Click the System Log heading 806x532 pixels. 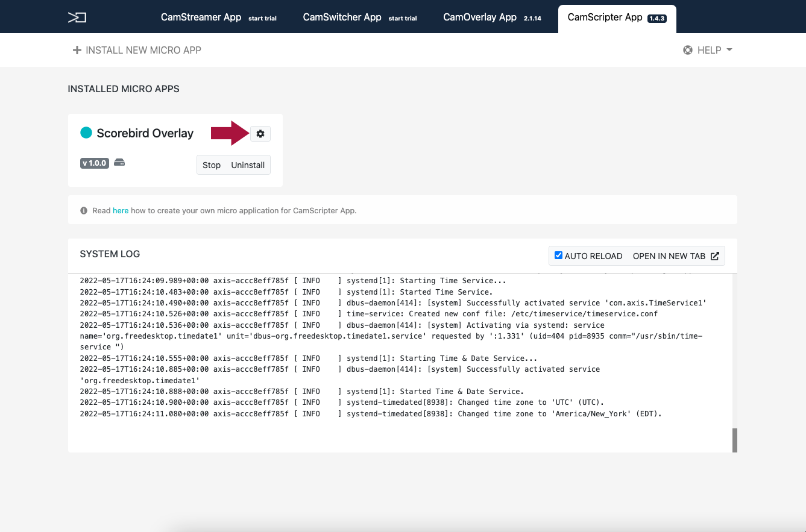point(110,254)
